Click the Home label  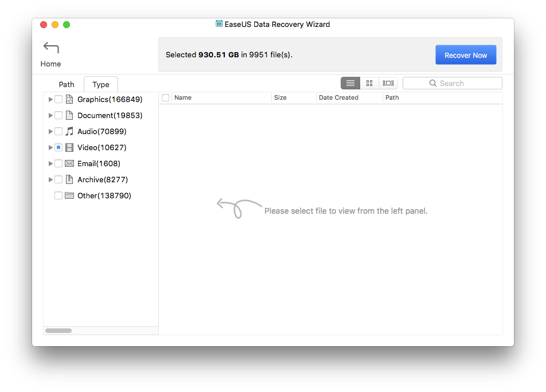pos(51,64)
